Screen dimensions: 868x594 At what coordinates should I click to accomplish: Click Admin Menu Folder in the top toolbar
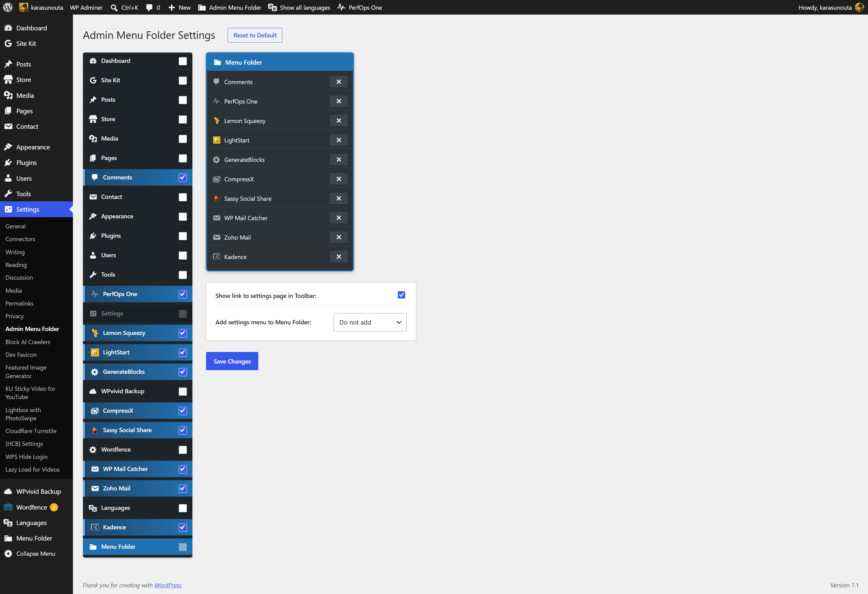[x=229, y=8]
